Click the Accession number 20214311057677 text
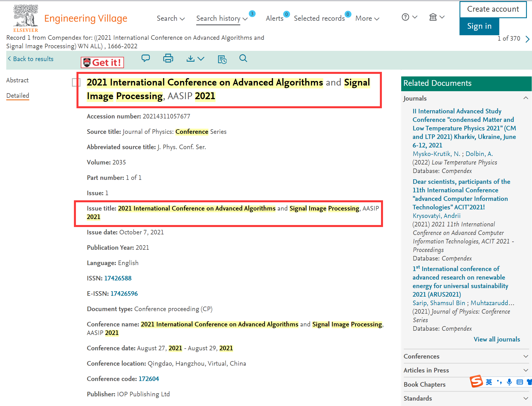532x406 pixels. [138, 116]
